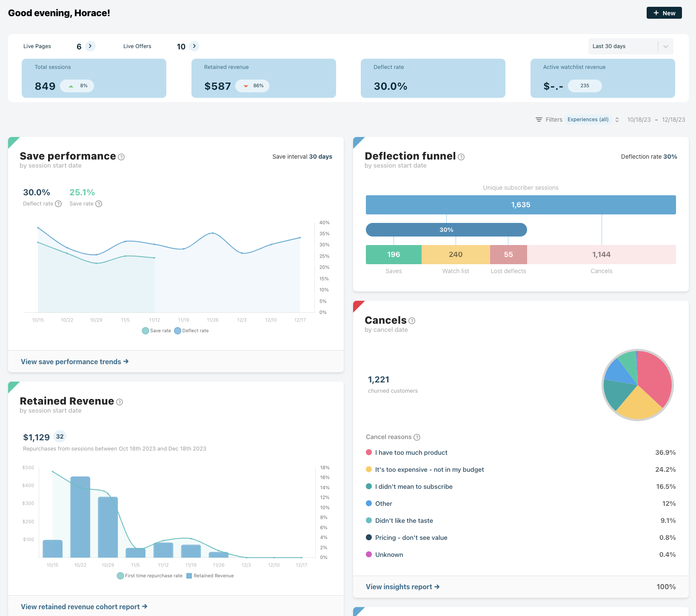
Task: Open the help icon beside Cancels heading
Action: 412,321
